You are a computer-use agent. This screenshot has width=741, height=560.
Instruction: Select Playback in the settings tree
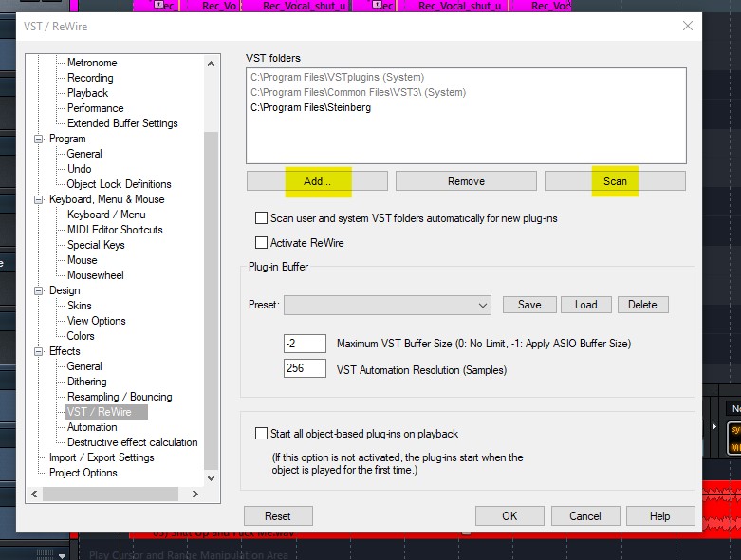88,93
